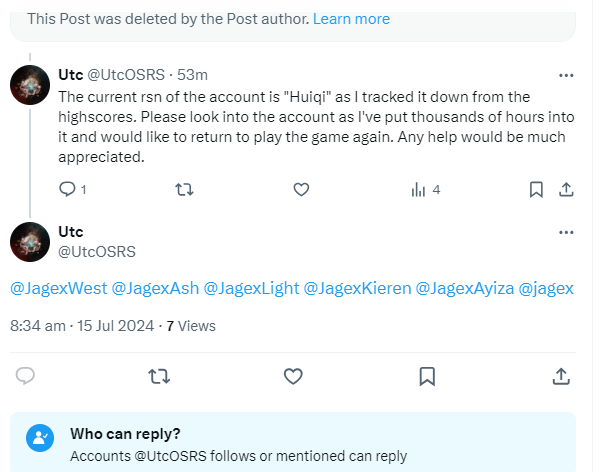This screenshot has width=609, height=472.
Task: Like the main post
Action: pyautogui.click(x=293, y=376)
